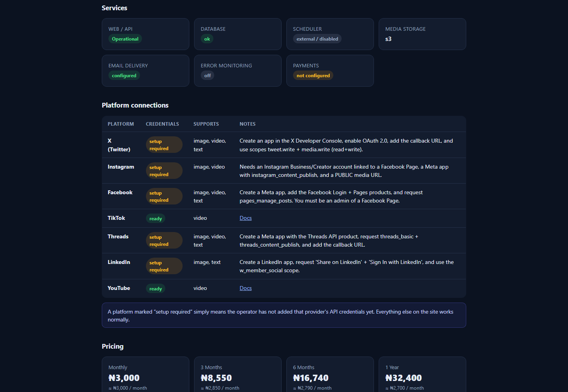This screenshot has width=568, height=392.
Task: Click the WEB / API service label
Action: [x=120, y=29]
